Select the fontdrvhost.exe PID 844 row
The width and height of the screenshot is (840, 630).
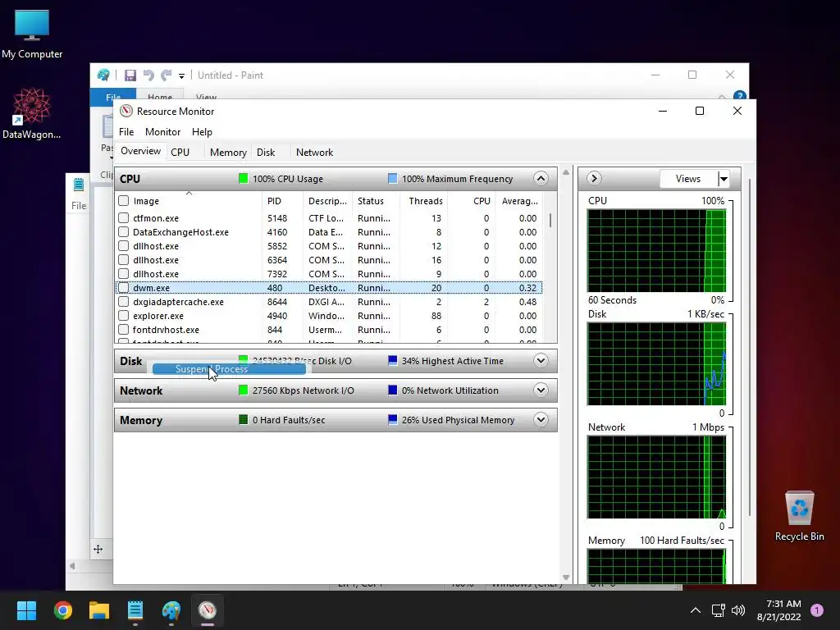[x=329, y=330]
